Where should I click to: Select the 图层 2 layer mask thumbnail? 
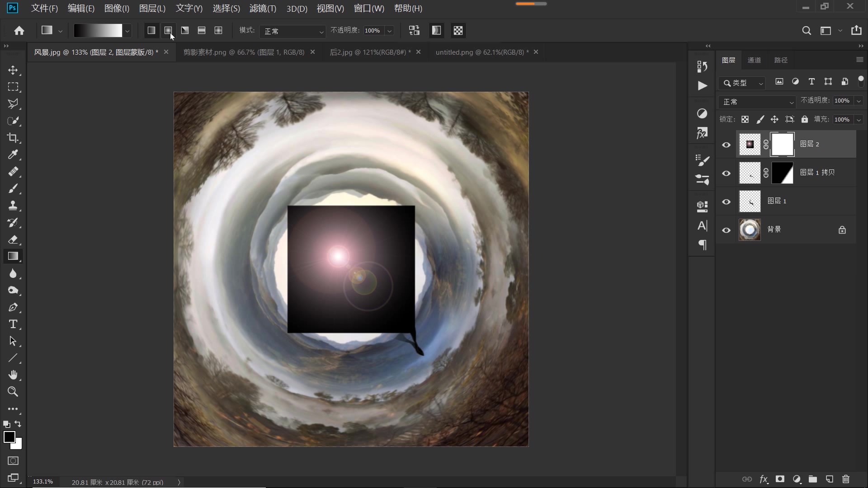click(x=782, y=145)
